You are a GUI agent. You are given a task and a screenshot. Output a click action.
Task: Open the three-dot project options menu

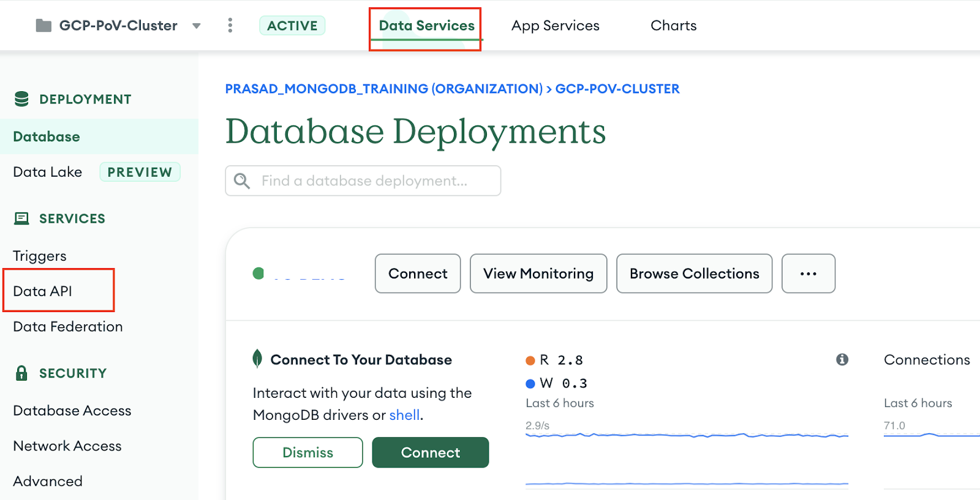click(230, 25)
